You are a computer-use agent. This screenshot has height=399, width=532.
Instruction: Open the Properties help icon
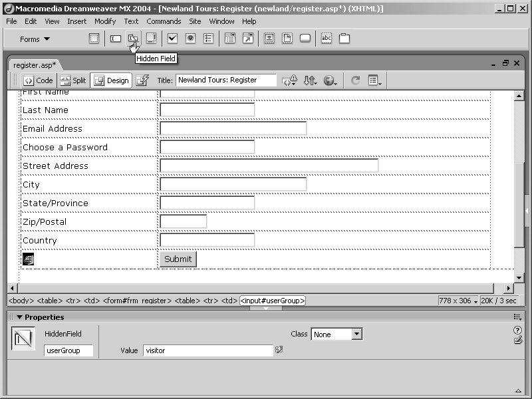coord(517,331)
